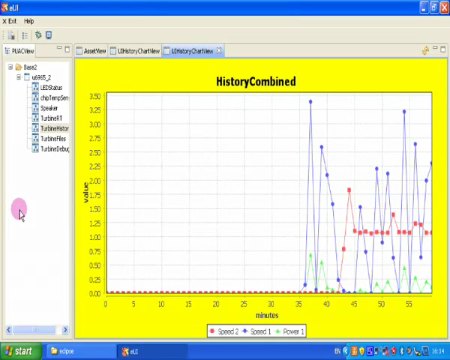
Task: Select the chipTempSensor tree item
Action: pyautogui.click(x=55, y=98)
